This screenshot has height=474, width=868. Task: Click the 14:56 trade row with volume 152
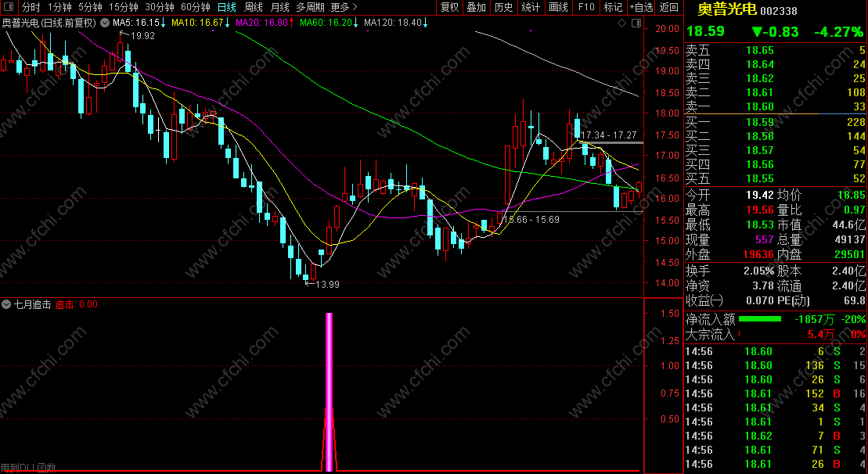(776, 393)
